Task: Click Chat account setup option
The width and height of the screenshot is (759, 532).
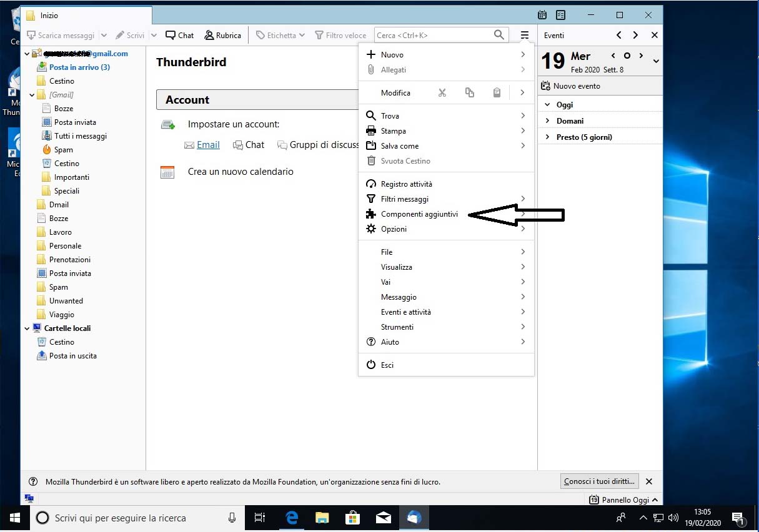Action: (249, 145)
